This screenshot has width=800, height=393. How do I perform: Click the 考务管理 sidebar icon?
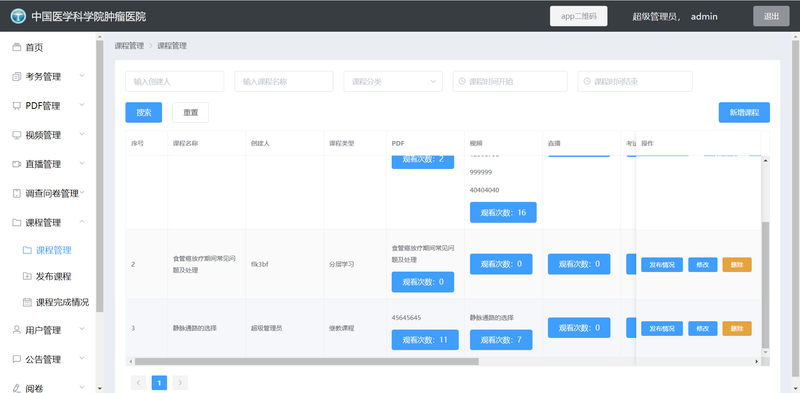(16, 77)
